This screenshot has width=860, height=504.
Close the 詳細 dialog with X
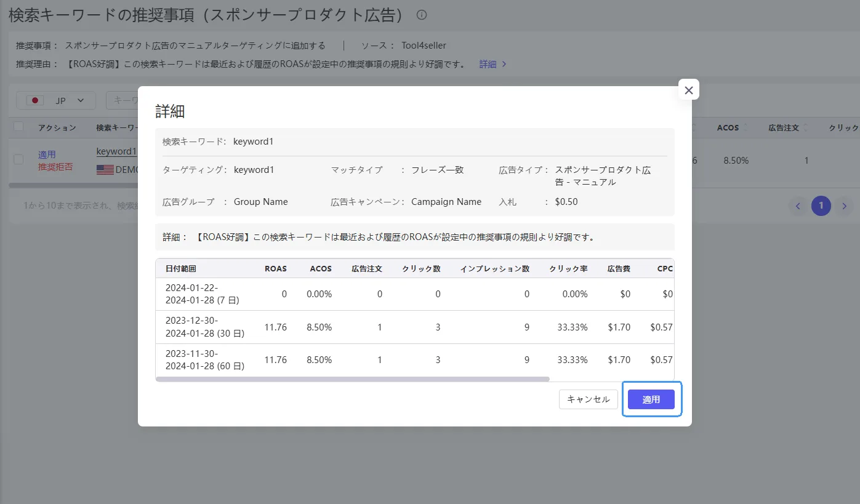point(688,90)
